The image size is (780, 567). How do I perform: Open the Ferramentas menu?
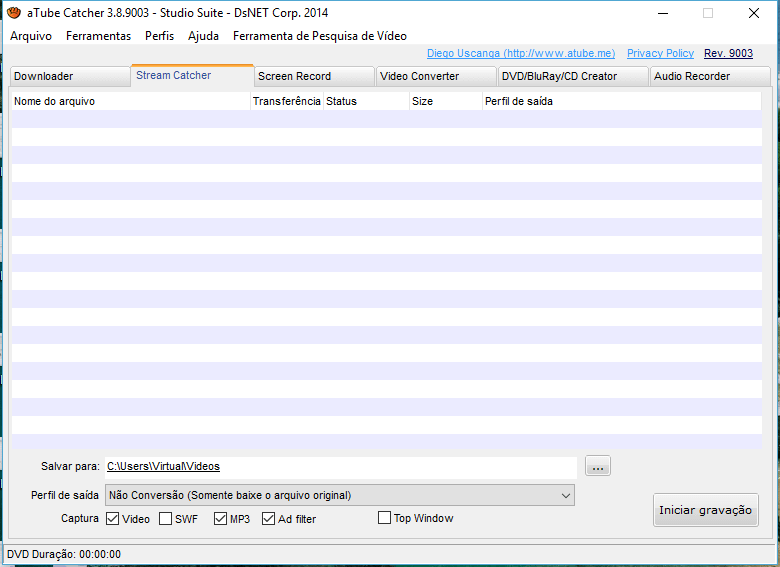coord(98,36)
